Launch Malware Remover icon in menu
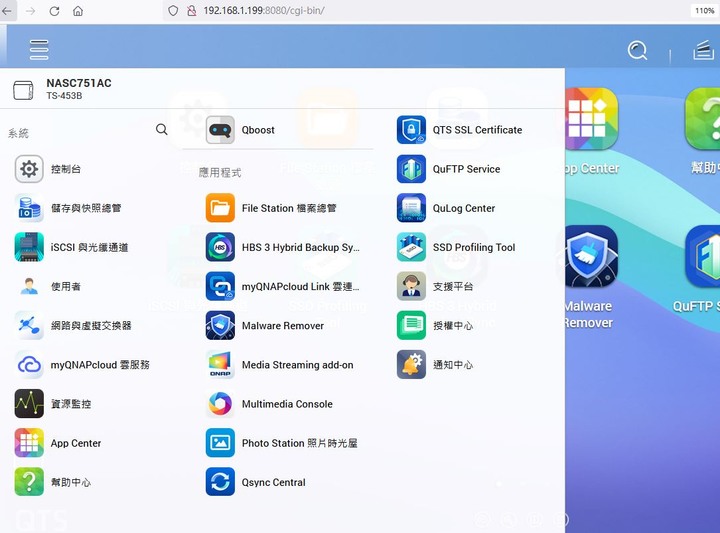720x533 pixels. pos(220,325)
